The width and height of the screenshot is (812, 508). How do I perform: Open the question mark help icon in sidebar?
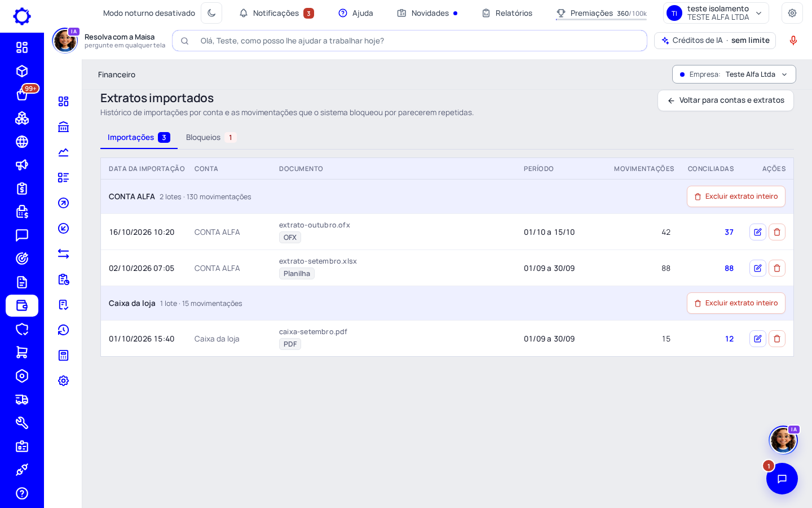point(22,493)
